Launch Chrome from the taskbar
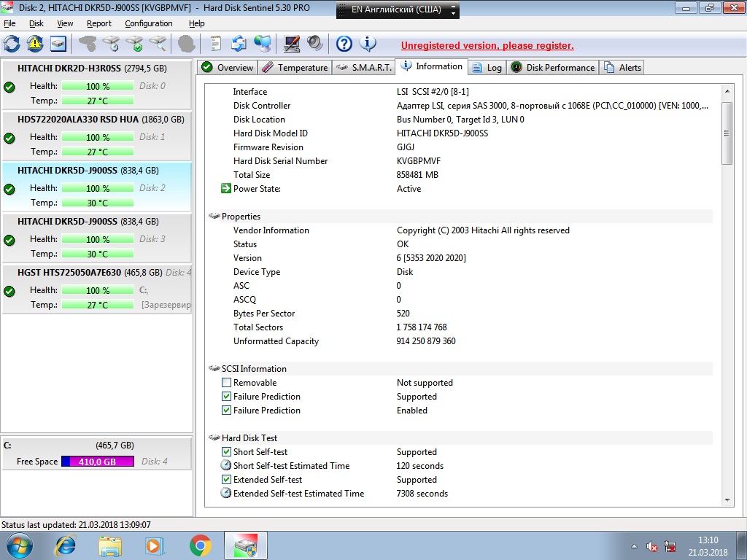 coord(200,545)
